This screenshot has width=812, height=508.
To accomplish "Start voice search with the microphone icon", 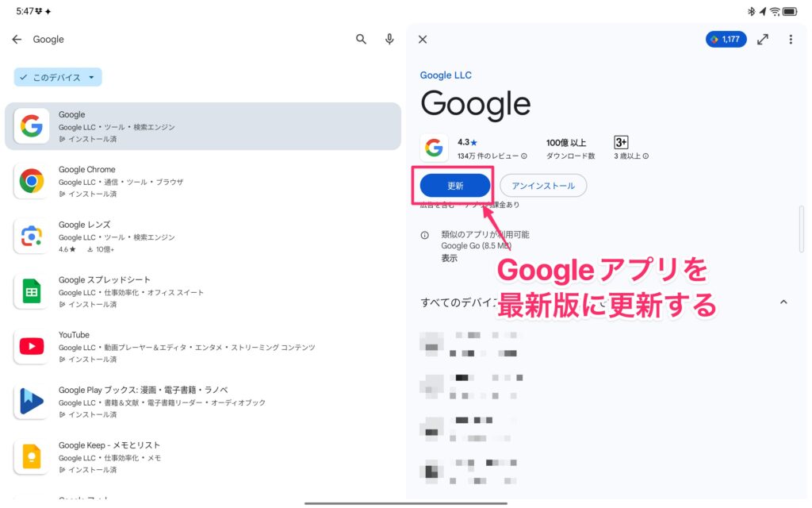I will (x=389, y=40).
